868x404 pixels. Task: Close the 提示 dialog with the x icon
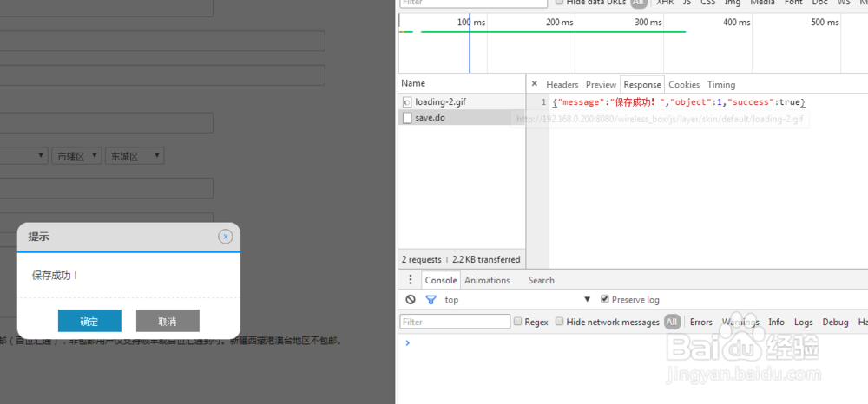pyautogui.click(x=225, y=237)
